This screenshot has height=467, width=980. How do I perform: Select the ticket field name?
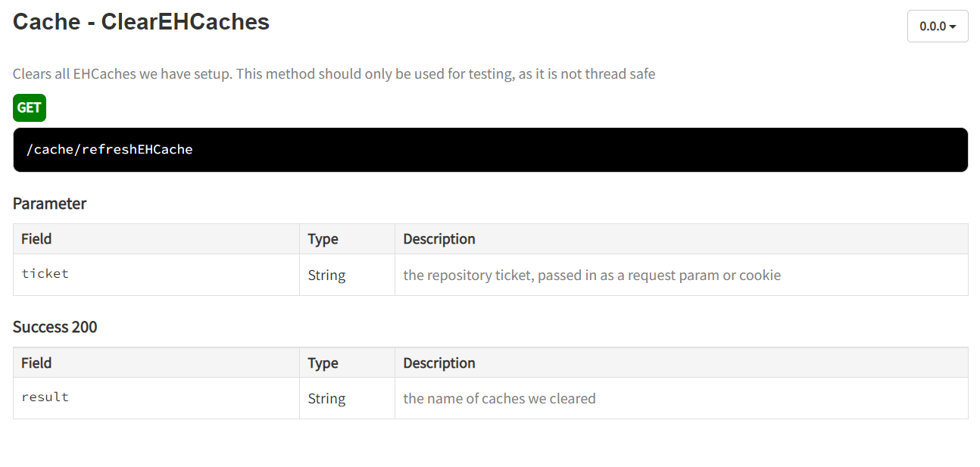point(45,274)
